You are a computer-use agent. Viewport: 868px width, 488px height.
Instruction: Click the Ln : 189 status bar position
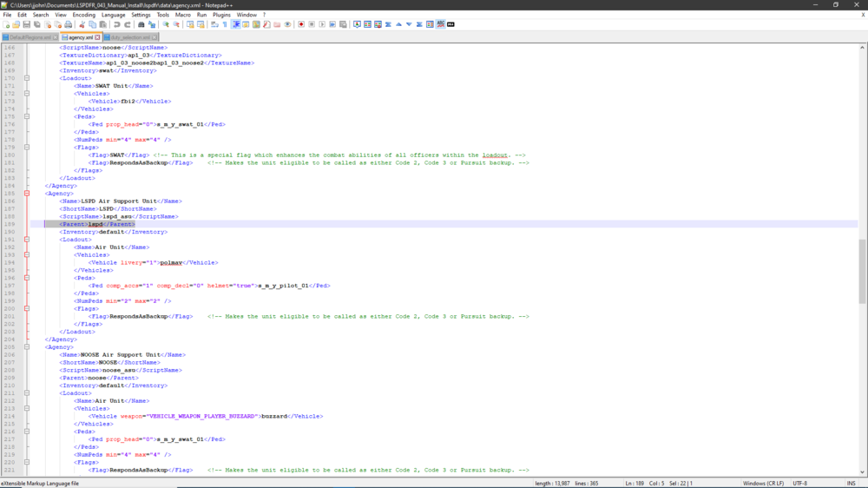tap(635, 484)
